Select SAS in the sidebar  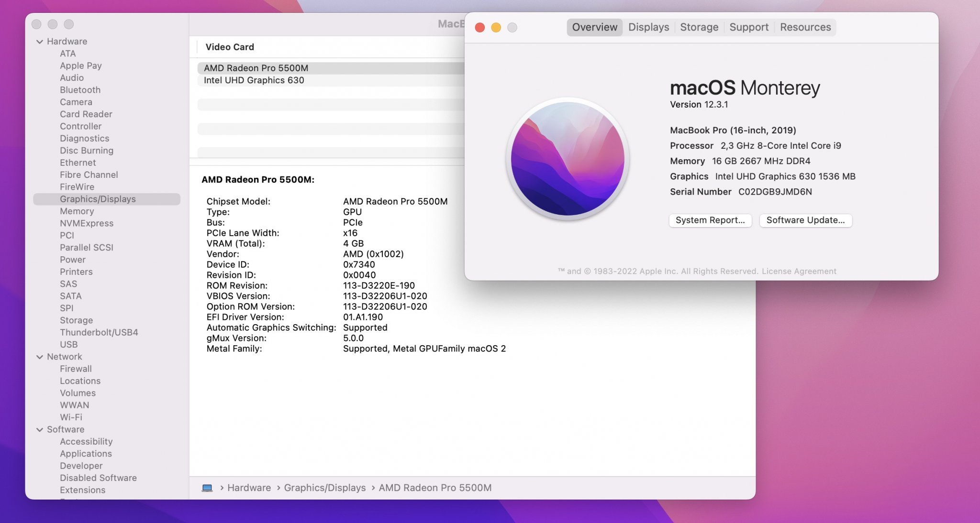click(68, 284)
